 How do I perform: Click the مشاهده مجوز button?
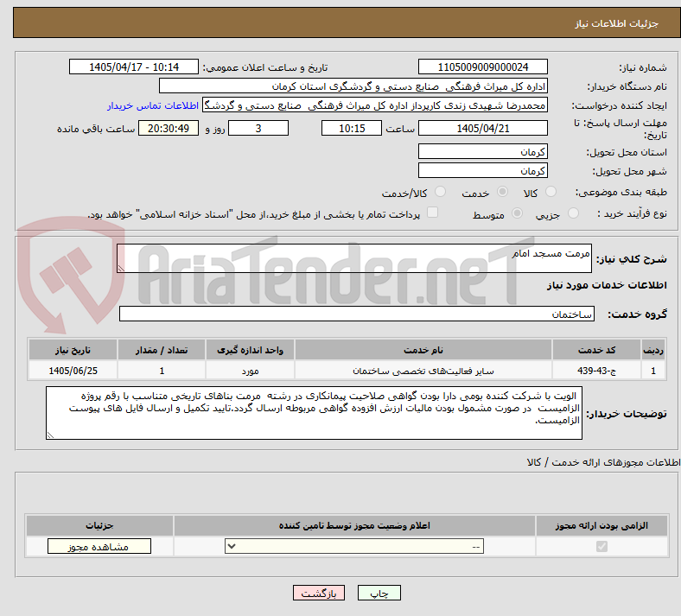click(x=99, y=546)
